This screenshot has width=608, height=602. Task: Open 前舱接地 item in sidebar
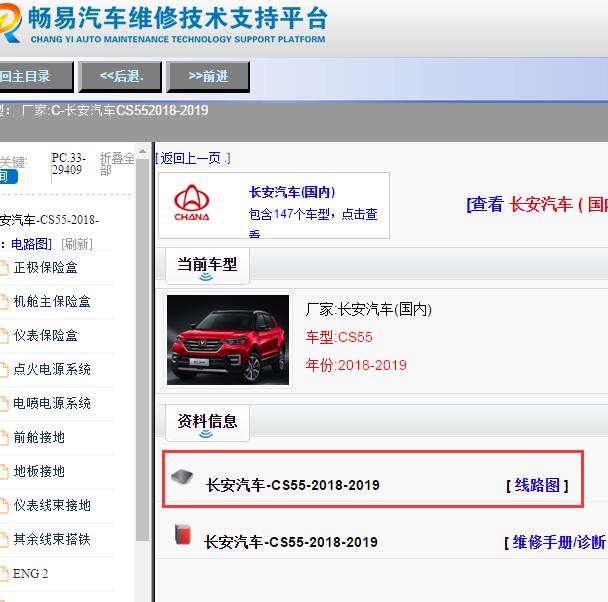pos(39,437)
